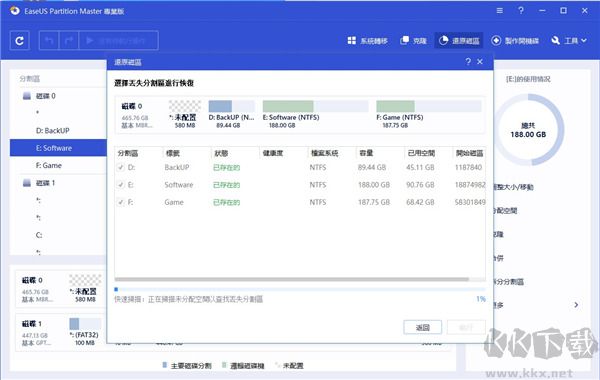Click the 主要磁碟分割 legend swatch
This screenshot has height=380, width=600.
pyautogui.click(x=165, y=365)
